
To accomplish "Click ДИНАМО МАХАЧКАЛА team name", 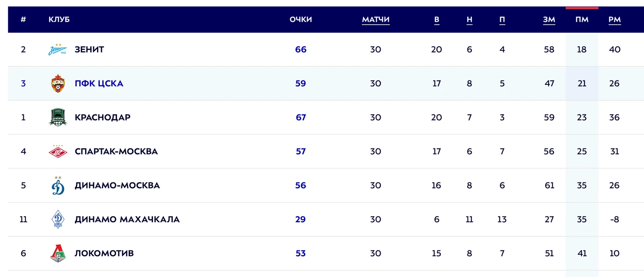I will point(127,220).
